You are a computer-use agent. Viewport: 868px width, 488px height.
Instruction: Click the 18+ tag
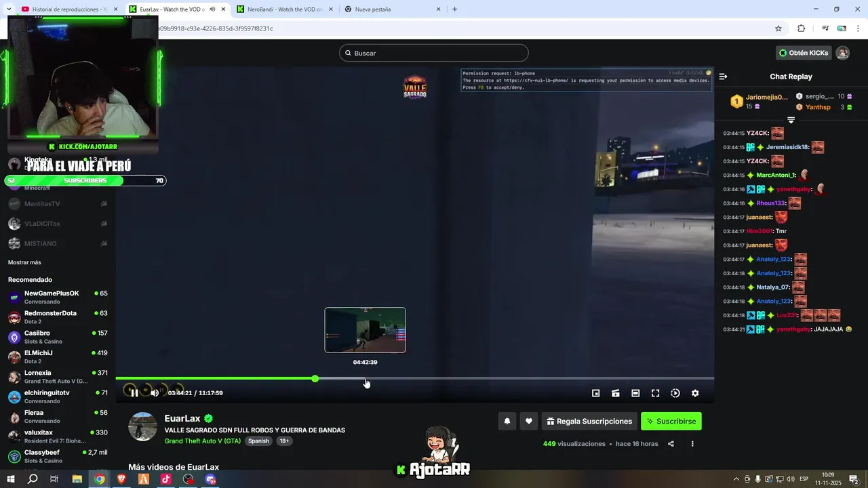click(284, 441)
